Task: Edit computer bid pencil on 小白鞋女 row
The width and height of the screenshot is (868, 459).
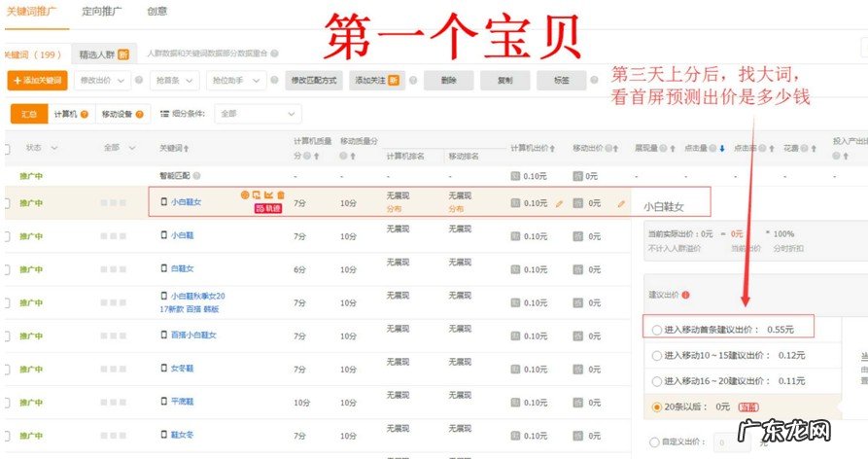Action: [x=559, y=204]
